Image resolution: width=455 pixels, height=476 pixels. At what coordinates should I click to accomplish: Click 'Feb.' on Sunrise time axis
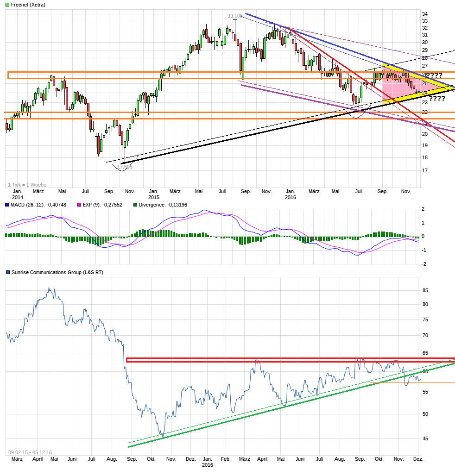226,459
